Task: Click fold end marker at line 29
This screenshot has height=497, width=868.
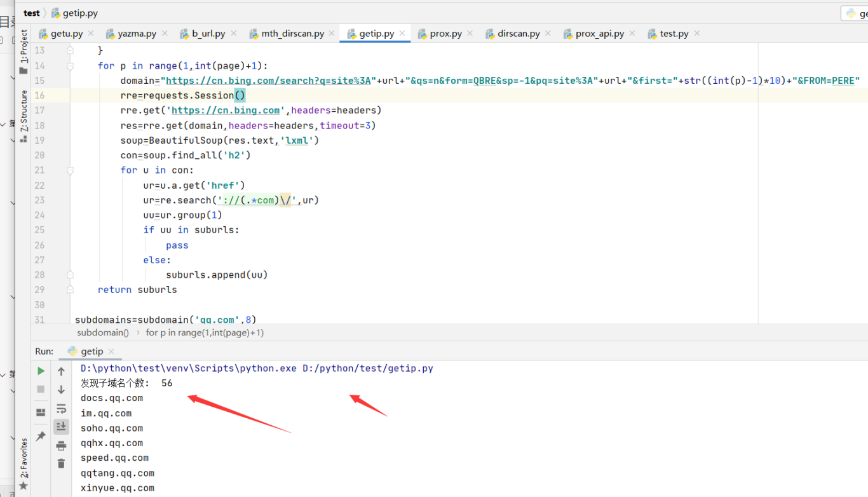Action: pos(70,290)
